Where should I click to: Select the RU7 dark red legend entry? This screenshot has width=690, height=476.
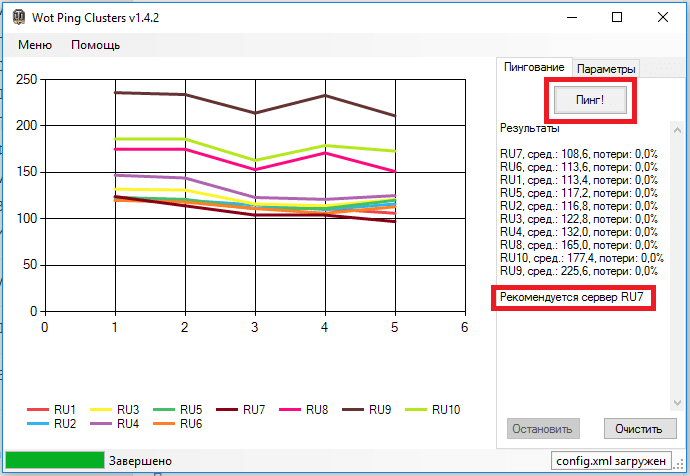tap(241, 410)
